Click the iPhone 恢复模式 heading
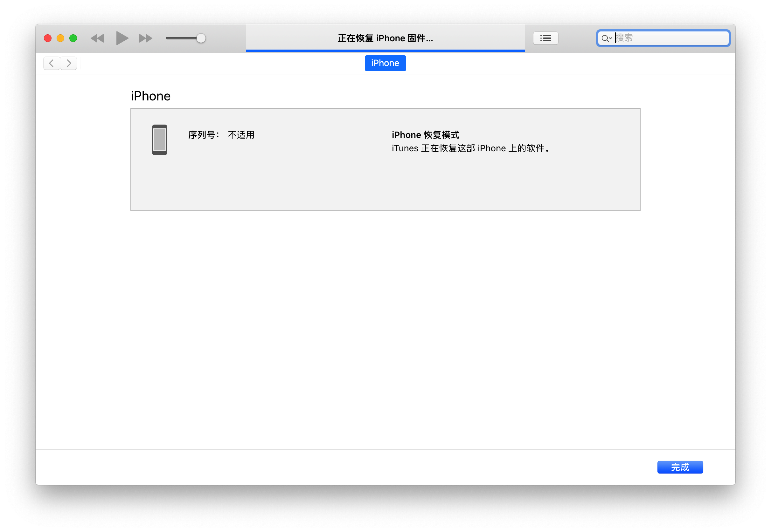771x532 pixels. pyautogui.click(x=425, y=135)
